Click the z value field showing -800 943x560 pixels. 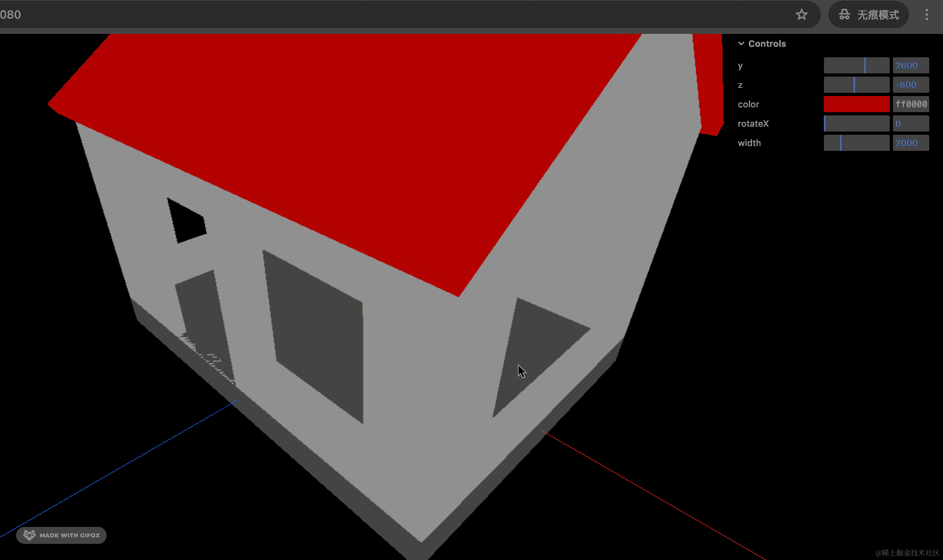click(911, 85)
